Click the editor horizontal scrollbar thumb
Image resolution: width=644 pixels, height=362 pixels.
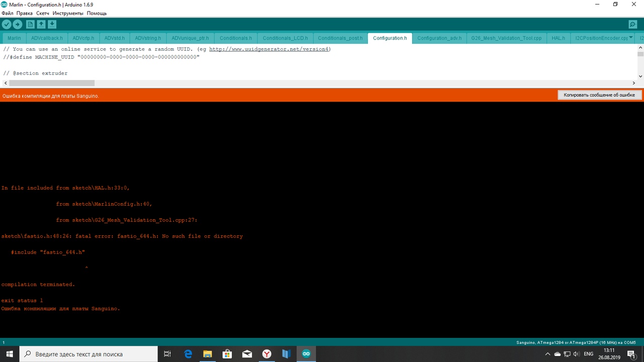pyautogui.click(x=52, y=83)
